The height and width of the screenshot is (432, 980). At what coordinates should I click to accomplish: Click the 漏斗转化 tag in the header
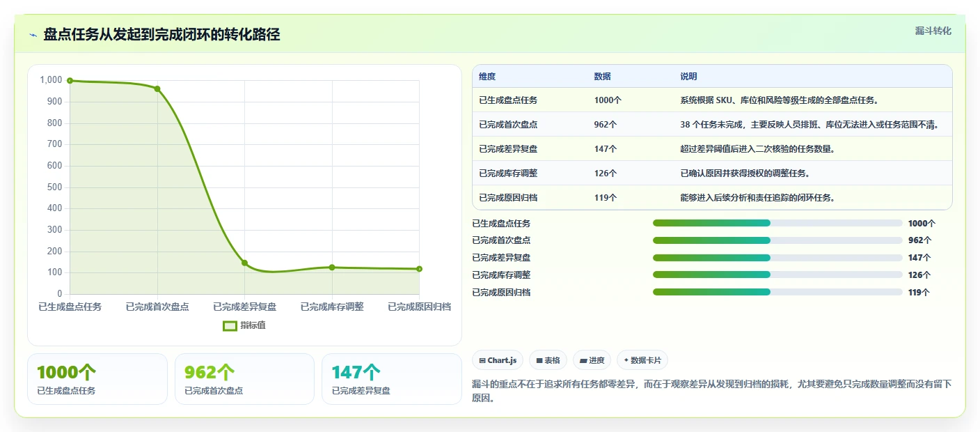tap(933, 31)
